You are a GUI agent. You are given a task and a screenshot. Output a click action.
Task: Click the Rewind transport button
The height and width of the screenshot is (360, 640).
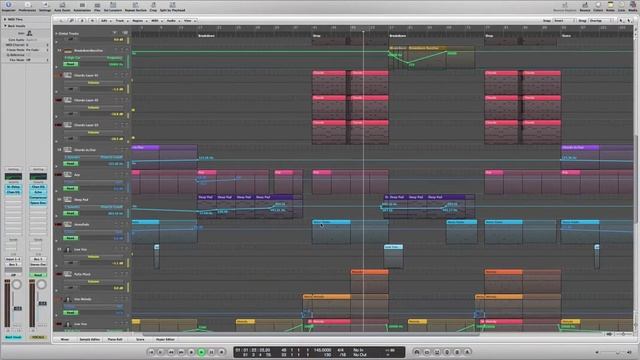171,352
